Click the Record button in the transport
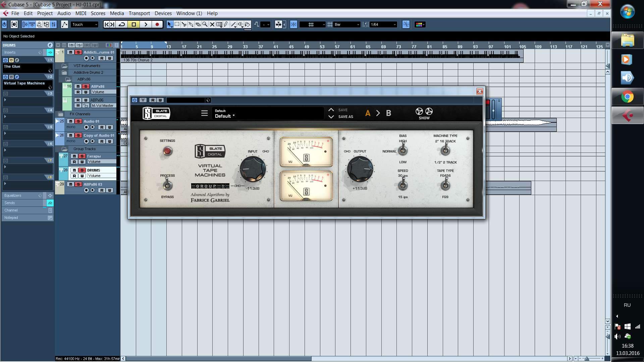This screenshot has width=644, height=362. 157,24
